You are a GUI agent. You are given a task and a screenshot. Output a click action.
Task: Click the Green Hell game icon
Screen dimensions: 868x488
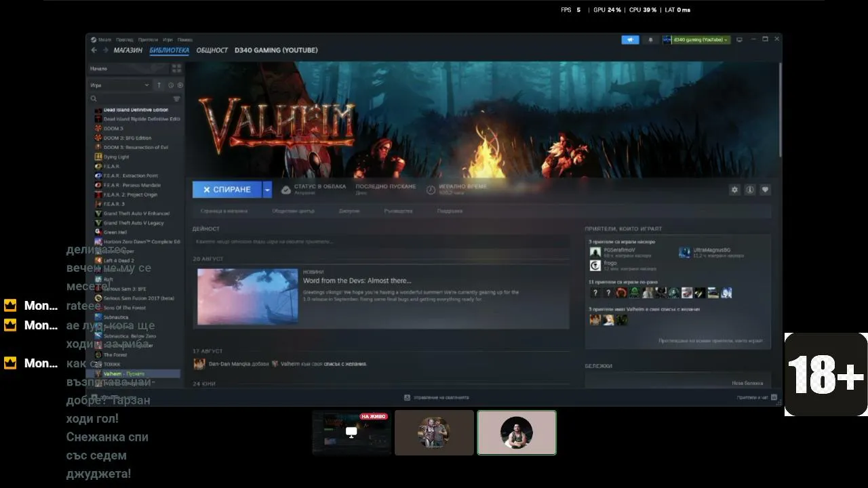point(98,232)
